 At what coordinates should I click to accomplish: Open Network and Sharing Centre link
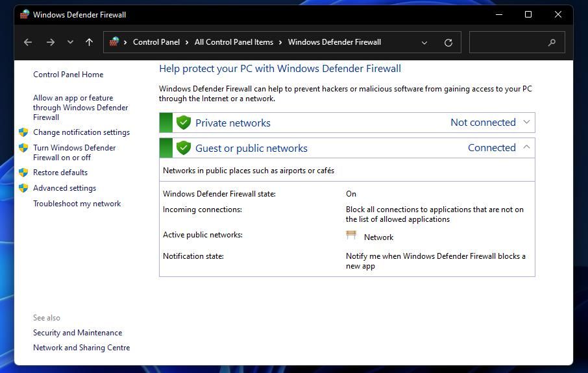tap(81, 348)
